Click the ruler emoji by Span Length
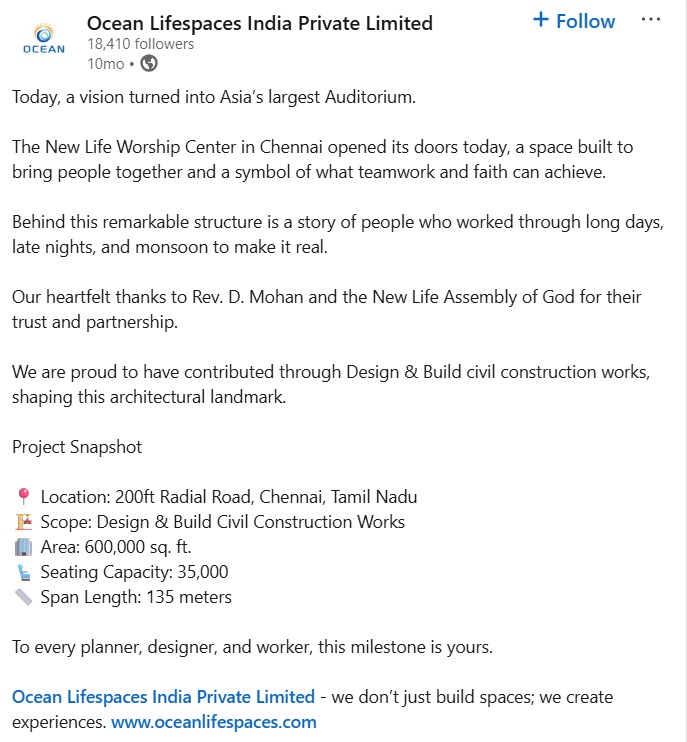 pos(23,597)
